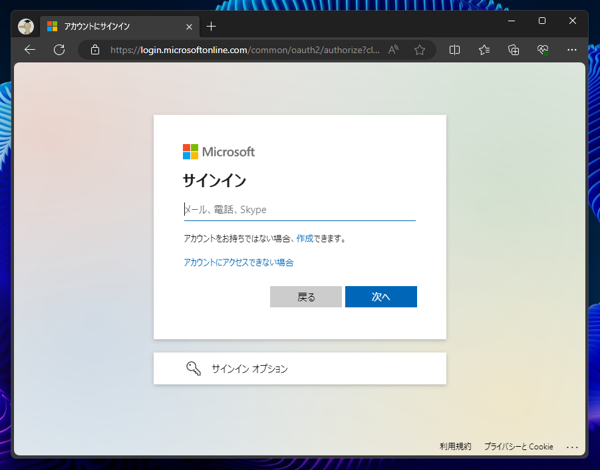Open the Favorites list
The width and height of the screenshot is (600, 470).
(x=484, y=50)
